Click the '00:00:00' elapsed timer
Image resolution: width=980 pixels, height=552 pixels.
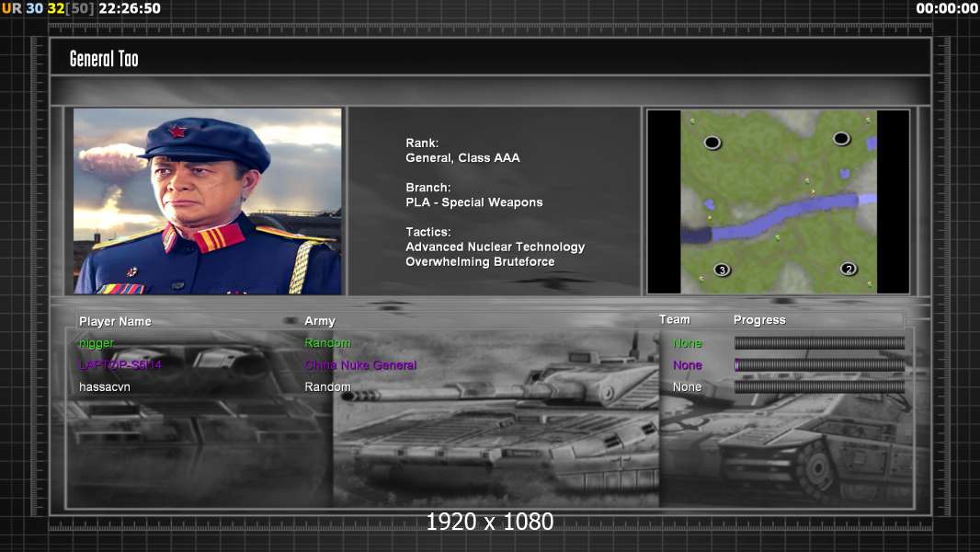[x=947, y=8]
